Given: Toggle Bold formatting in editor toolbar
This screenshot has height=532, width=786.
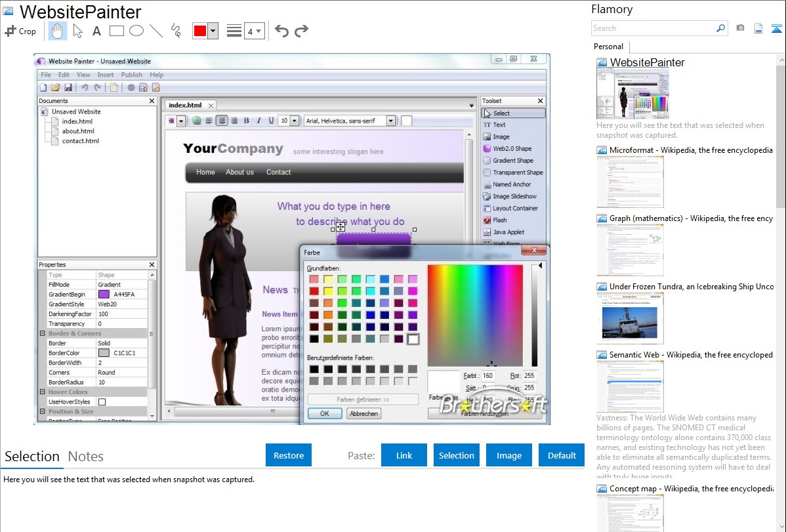Looking at the screenshot, I should coord(246,121).
